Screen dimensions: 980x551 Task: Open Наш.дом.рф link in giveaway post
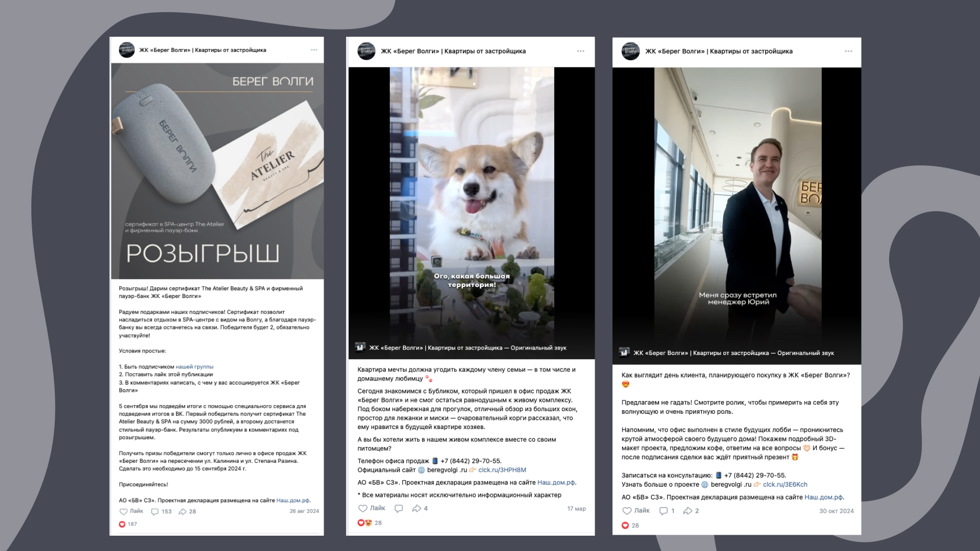(293, 500)
